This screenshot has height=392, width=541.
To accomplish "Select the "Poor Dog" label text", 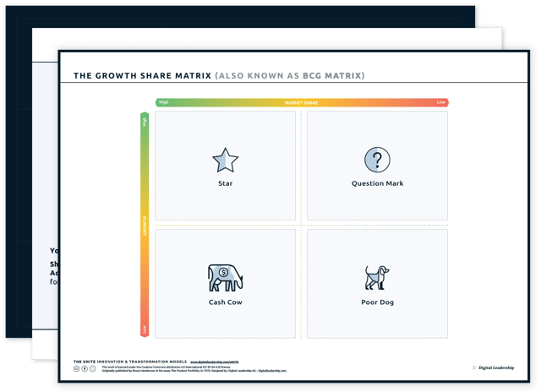I will pos(378,302).
